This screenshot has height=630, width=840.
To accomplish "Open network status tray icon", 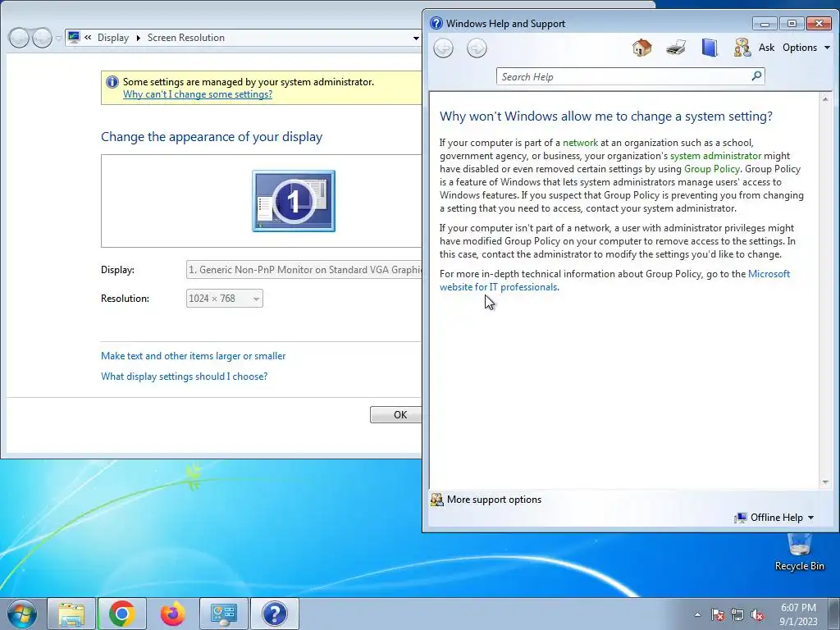I will pyautogui.click(x=737, y=614).
